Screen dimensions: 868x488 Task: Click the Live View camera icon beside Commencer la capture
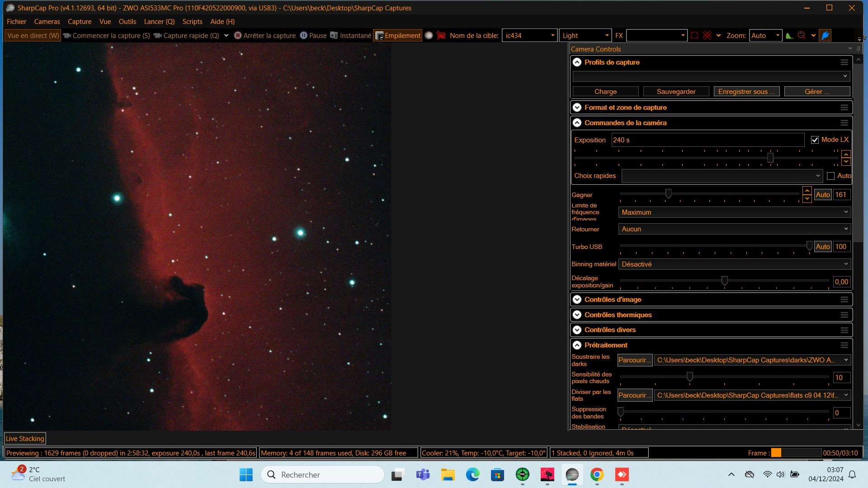pyautogui.click(x=67, y=36)
